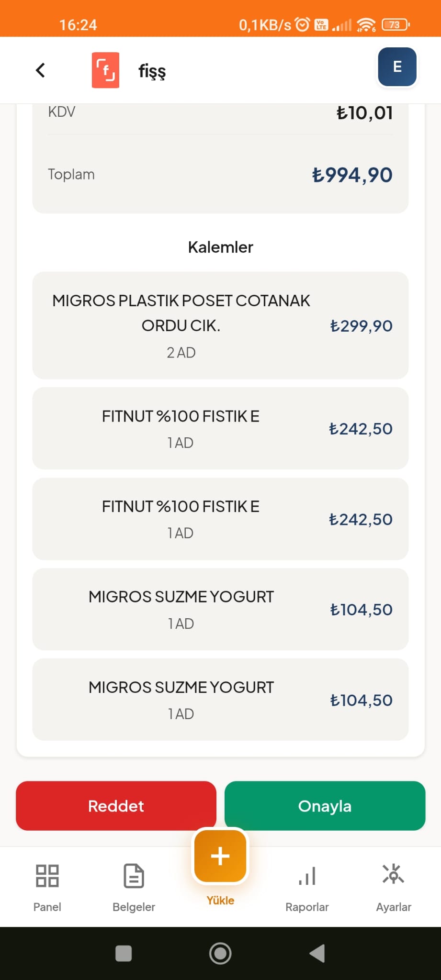Open the E profile avatar
The height and width of the screenshot is (980, 441).
coord(397,67)
